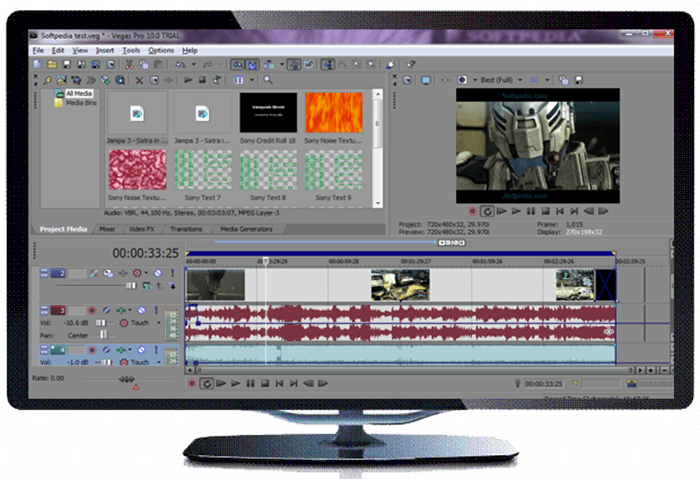Open the bus assignment dropdown on audio track 3
This screenshot has height=488, width=700.
(129, 310)
